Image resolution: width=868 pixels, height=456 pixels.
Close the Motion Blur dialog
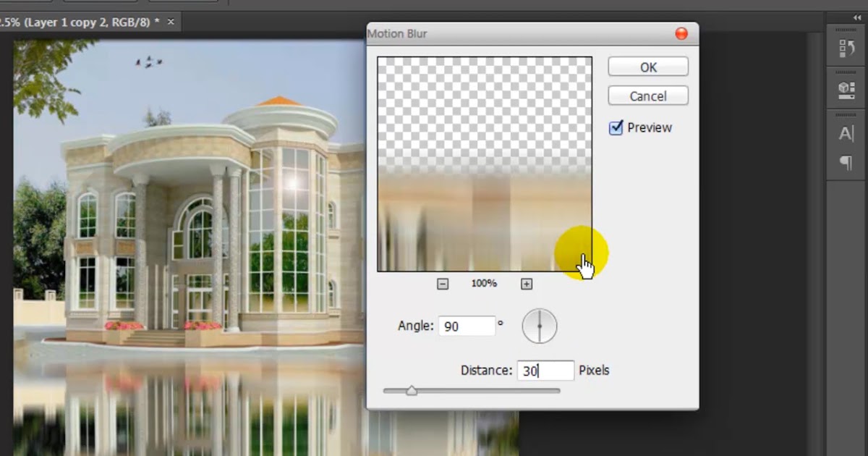click(681, 33)
